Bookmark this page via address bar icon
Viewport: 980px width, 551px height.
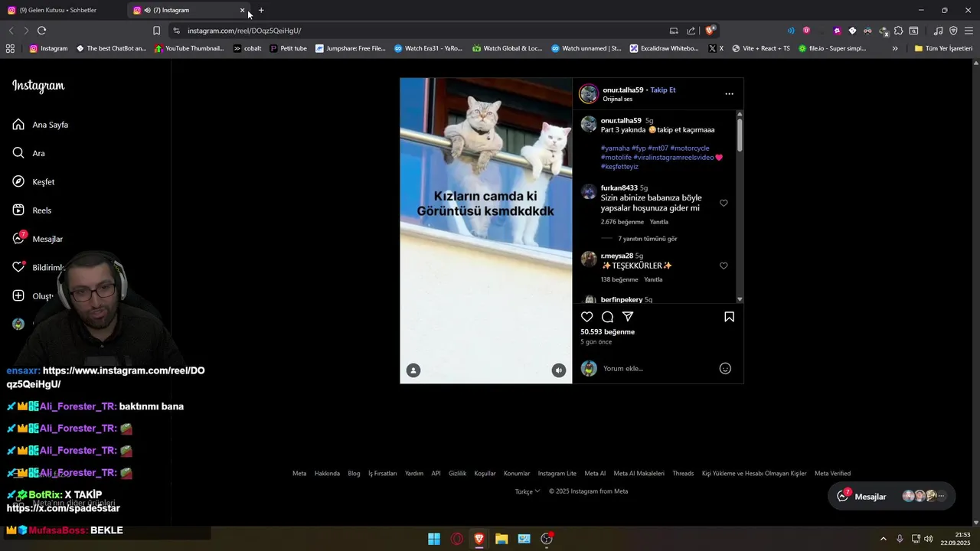(156, 31)
